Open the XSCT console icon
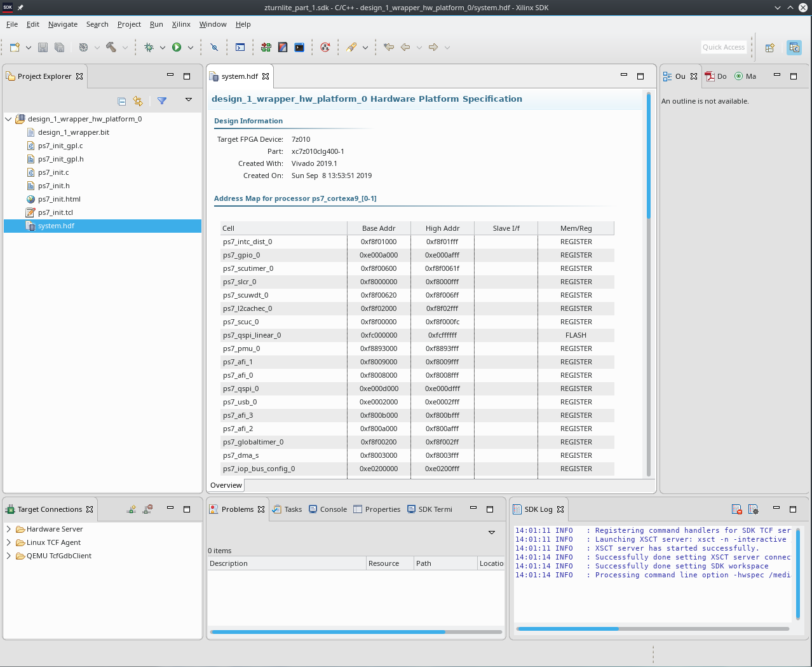This screenshot has width=812, height=667. [299, 47]
